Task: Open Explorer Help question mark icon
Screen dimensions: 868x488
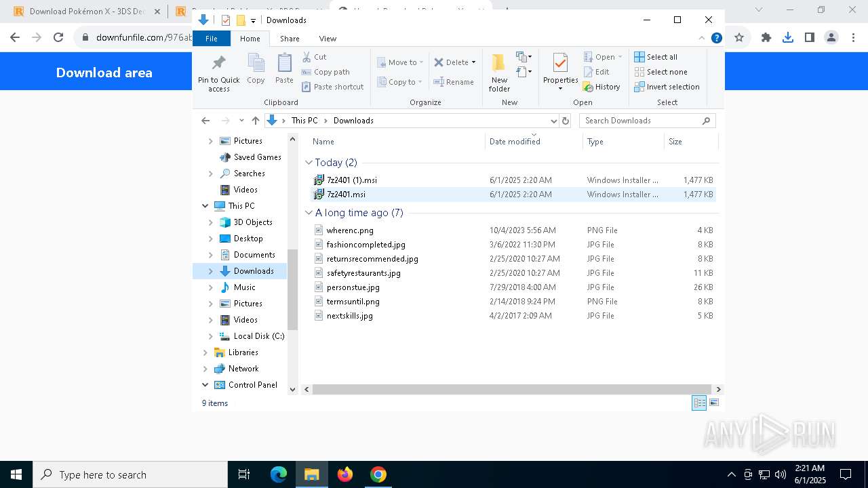Action: pos(716,38)
